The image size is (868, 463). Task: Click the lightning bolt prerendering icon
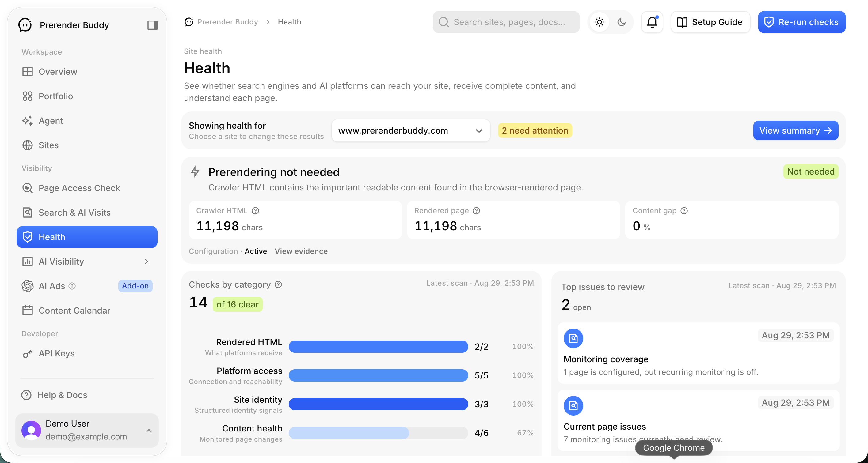[x=195, y=171]
